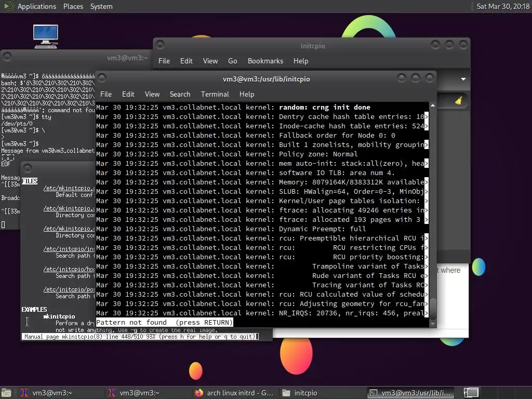
Task: Open Terminal menu in the front terminal
Action: tap(215, 95)
